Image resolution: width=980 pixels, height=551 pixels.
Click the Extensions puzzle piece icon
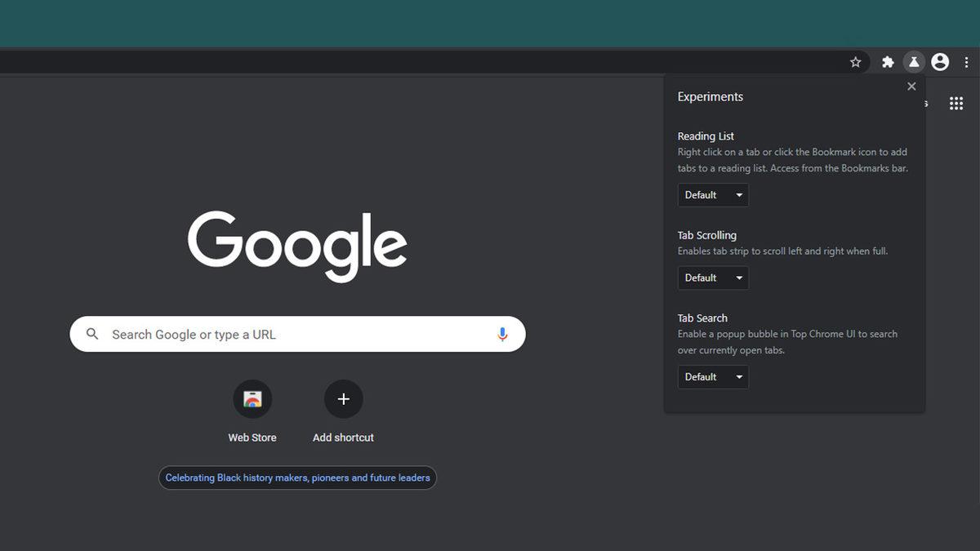coord(887,61)
